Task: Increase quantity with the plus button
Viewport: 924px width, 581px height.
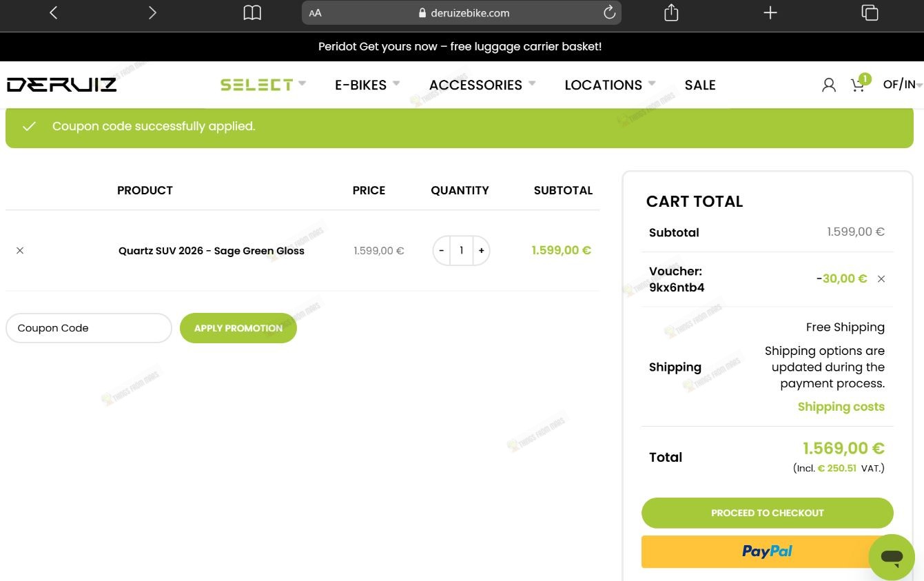Action: click(x=481, y=250)
